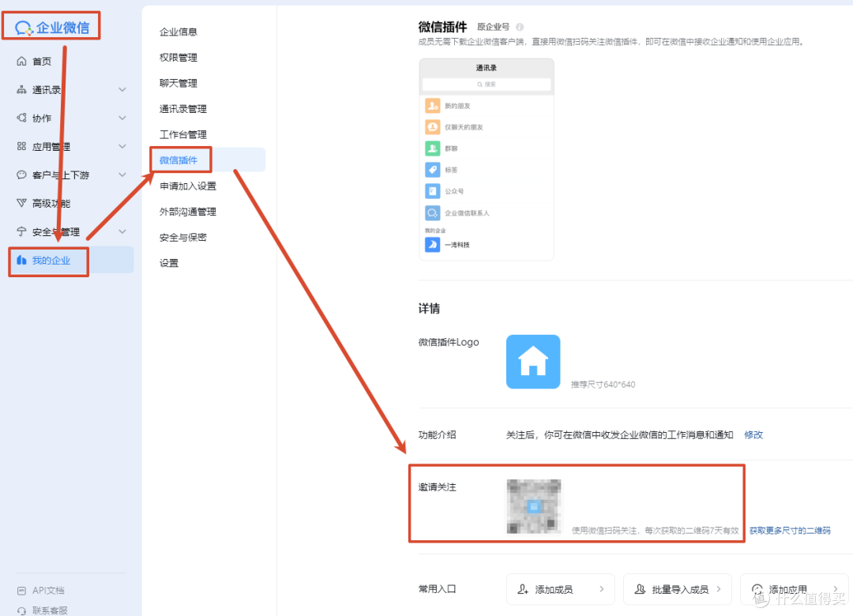Click the 通讯录 organization icon
This screenshot has height=616, width=853.
pyautogui.click(x=21, y=90)
